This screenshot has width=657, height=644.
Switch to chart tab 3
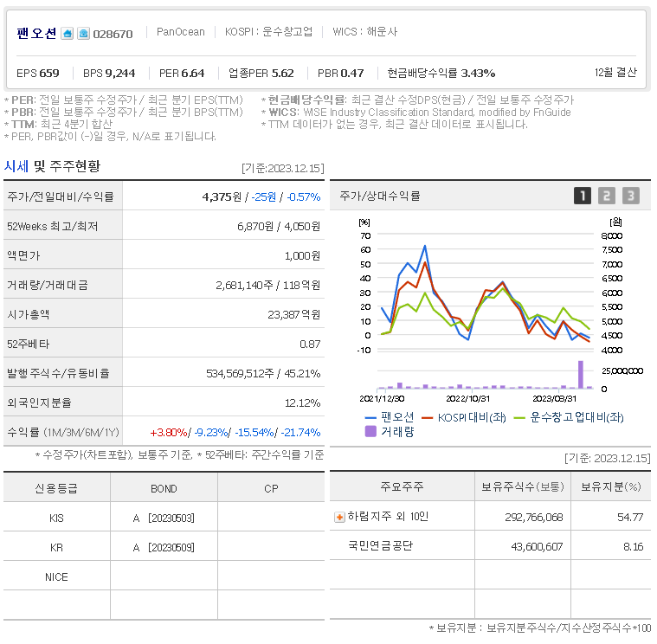pyautogui.click(x=631, y=196)
